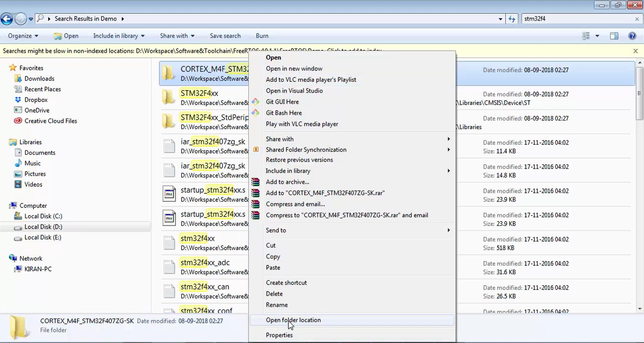Open the Documents library
644x343 pixels.
click(40, 153)
